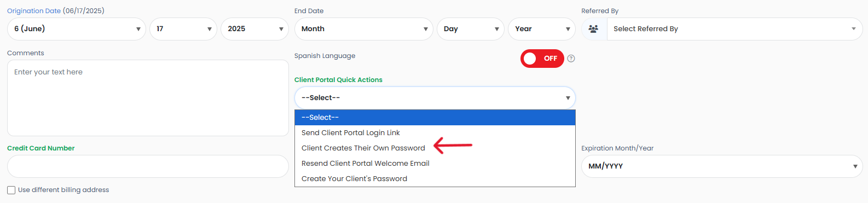Open the MM/YYYY expiration dropdown
Screen dimensions: 868x203
pyautogui.click(x=722, y=166)
